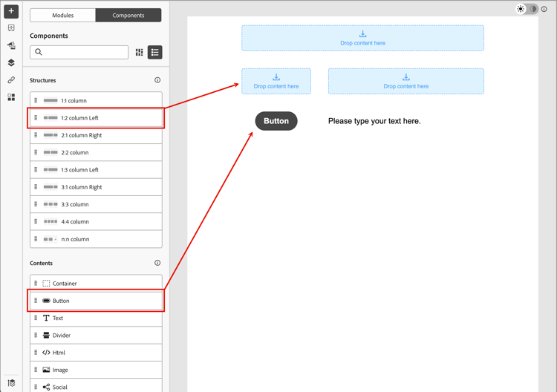Click the T icon of the Text component
Image resolution: width=557 pixels, height=392 pixels.
pyautogui.click(x=46, y=318)
